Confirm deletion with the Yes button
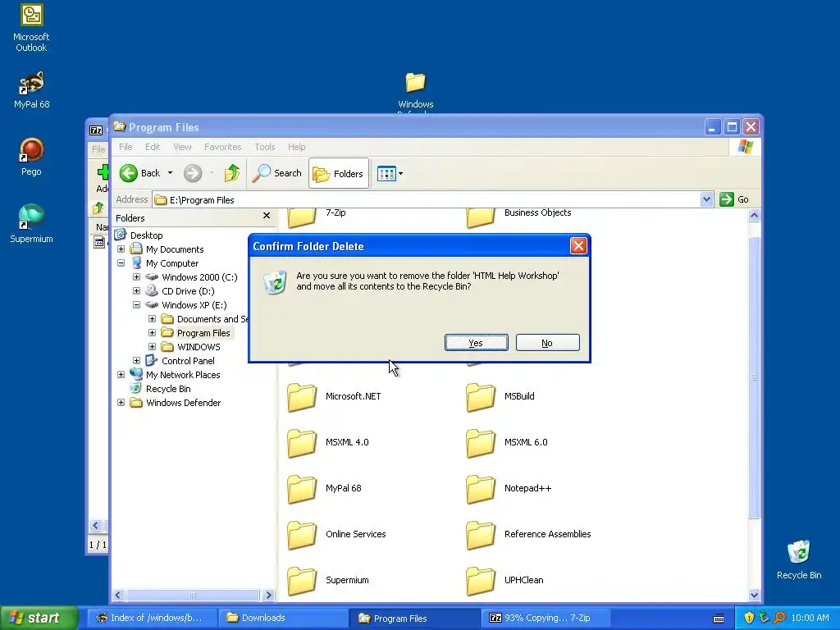 [477, 343]
